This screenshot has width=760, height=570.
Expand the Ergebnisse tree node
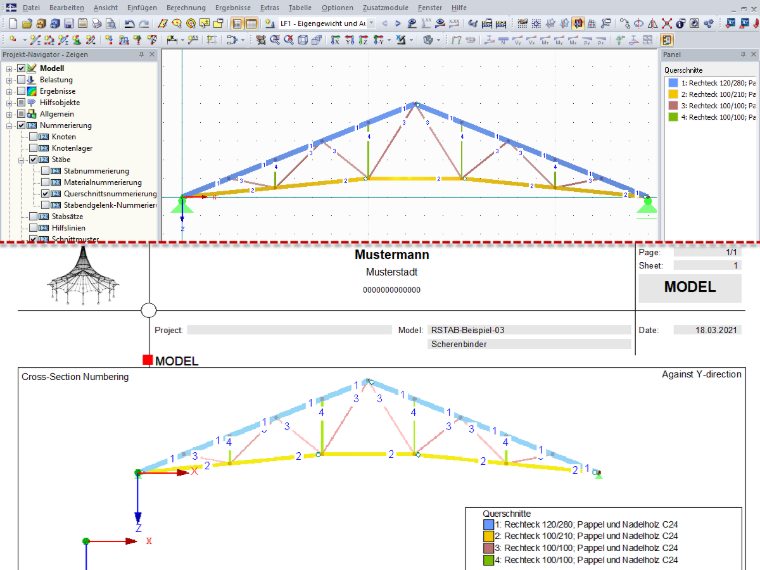click(x=9, y=91)
